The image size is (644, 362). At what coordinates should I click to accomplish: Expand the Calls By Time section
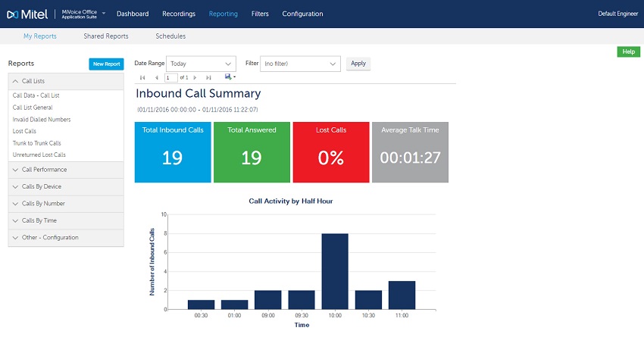[x=66, y=221]
